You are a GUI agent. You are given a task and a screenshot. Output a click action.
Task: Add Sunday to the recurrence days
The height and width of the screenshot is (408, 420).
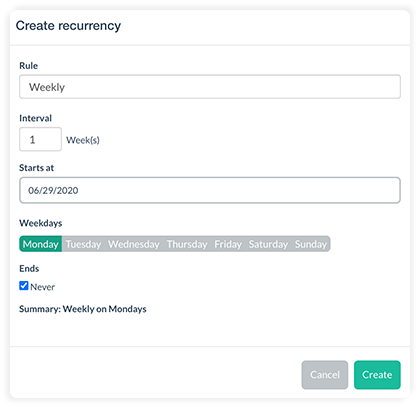tap(311, 244)
